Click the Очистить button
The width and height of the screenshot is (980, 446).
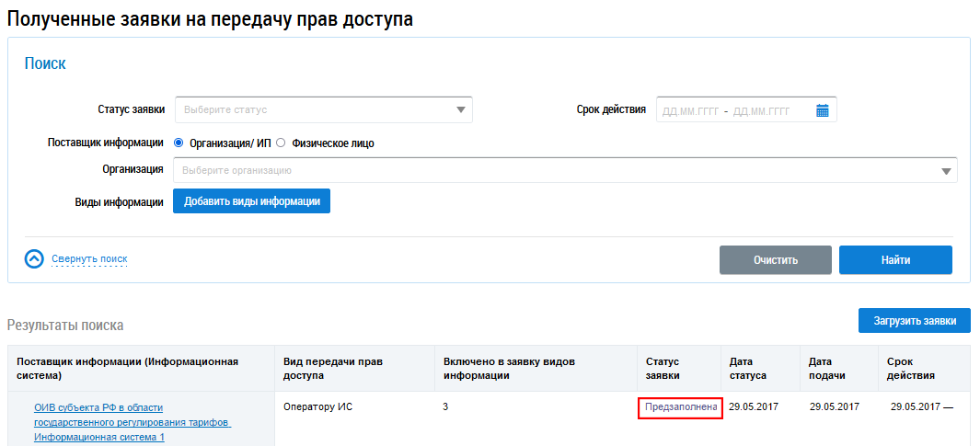pyautogui.click(x=775, y=260)
